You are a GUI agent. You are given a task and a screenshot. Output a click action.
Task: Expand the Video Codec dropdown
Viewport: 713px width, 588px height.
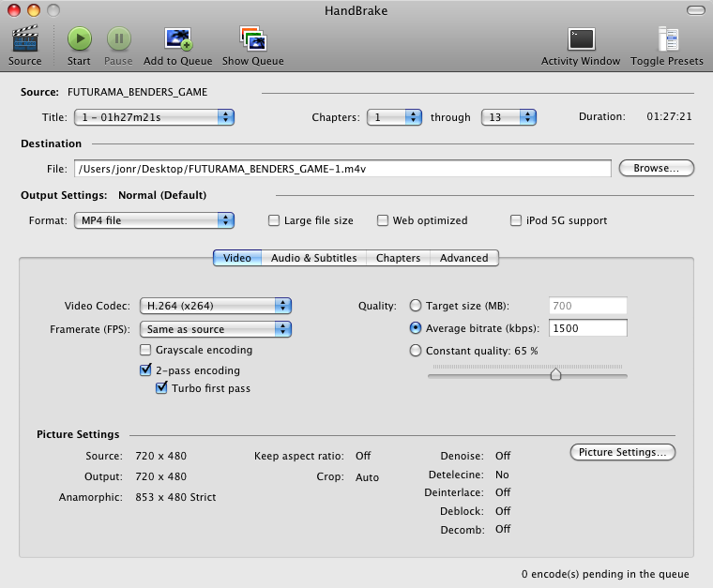(215, 306)
